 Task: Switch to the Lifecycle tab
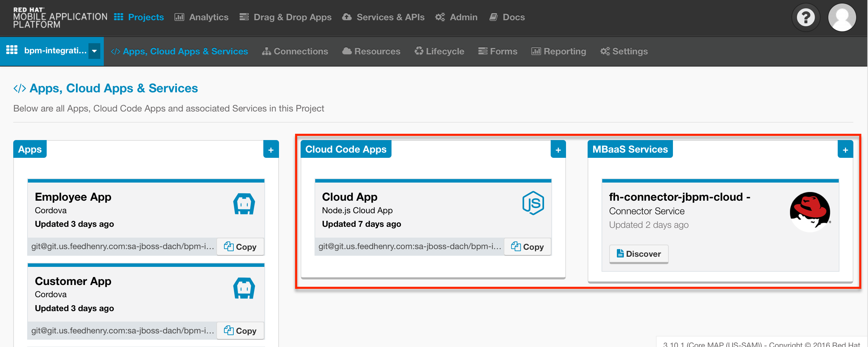click(x=439, y=51)
